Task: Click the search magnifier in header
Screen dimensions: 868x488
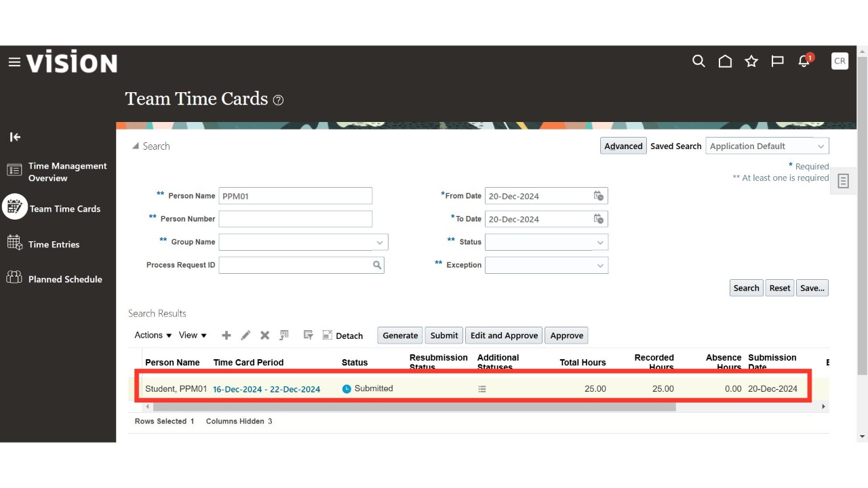Action: [698, 62]
